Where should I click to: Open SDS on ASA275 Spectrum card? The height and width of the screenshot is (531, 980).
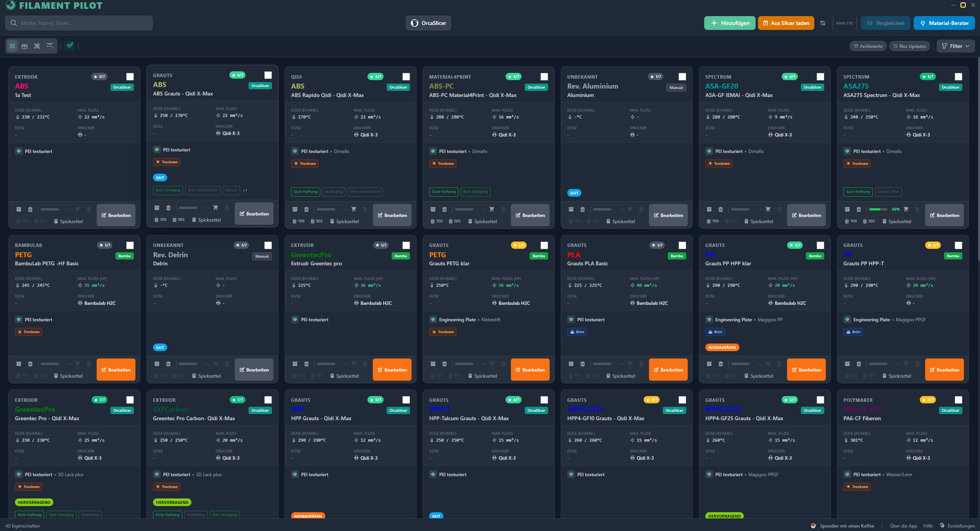(x=869, y=221)
